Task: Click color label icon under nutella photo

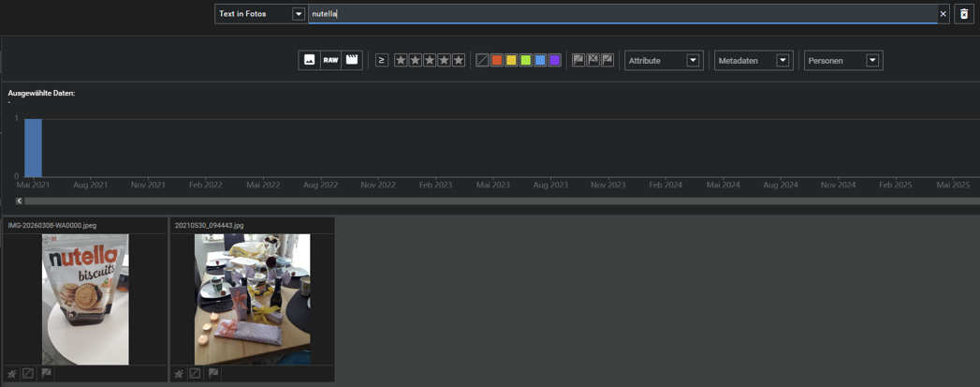Action: pos(28,373)
